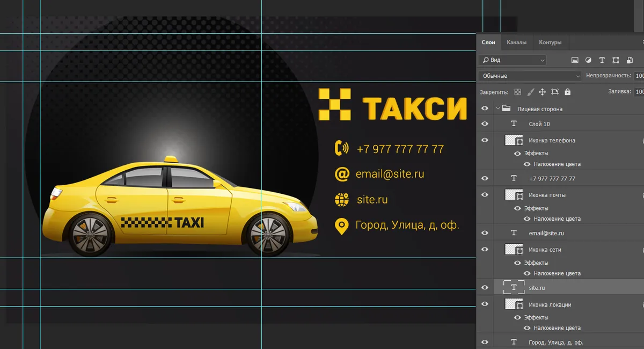The image size is (644, 349).
Task: Hide the Город, Улица, д, оф. layer
Action: pyautogui.click(x=485, y=342)
